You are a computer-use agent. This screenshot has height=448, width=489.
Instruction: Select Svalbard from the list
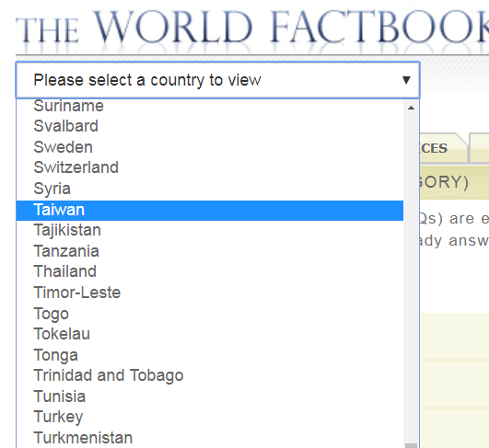(x=210, y=126)
